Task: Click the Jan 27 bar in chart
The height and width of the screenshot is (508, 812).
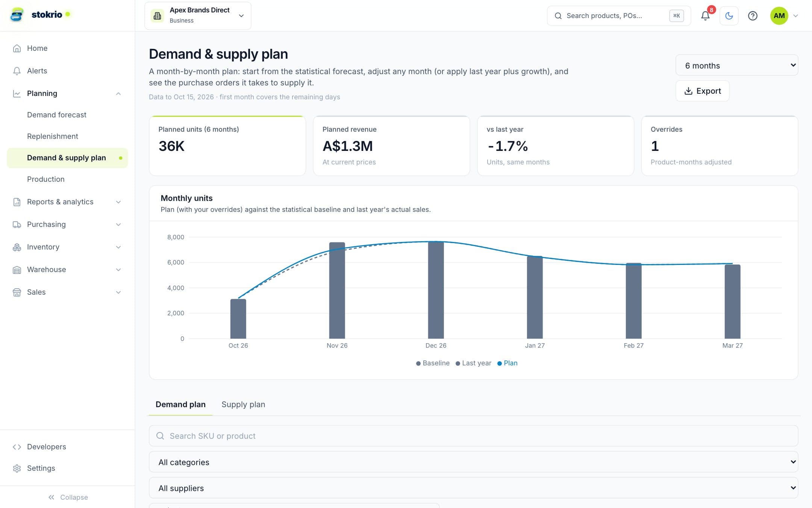Action: pyautogui.click(x=535, y=297)
